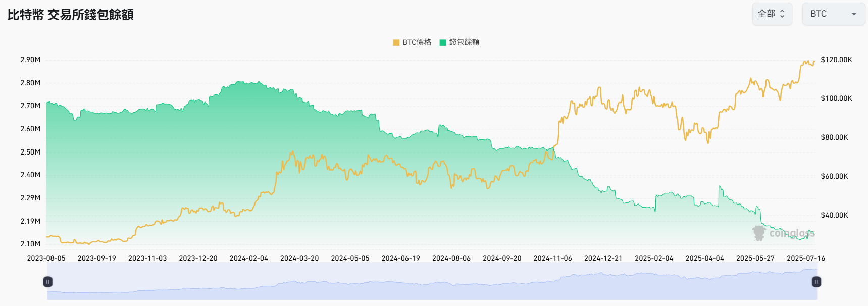Click the $80.00K price axis value
Screen dimensions: 868x306
point(834,137)
